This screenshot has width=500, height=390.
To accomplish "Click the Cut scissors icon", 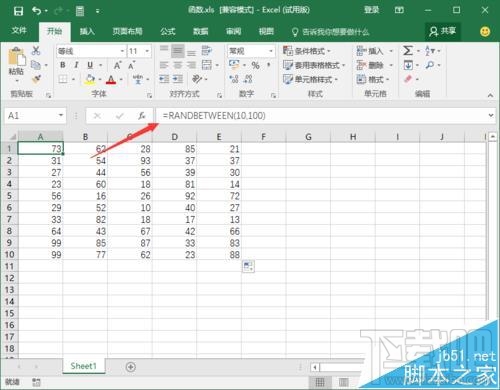I will 36,51.
